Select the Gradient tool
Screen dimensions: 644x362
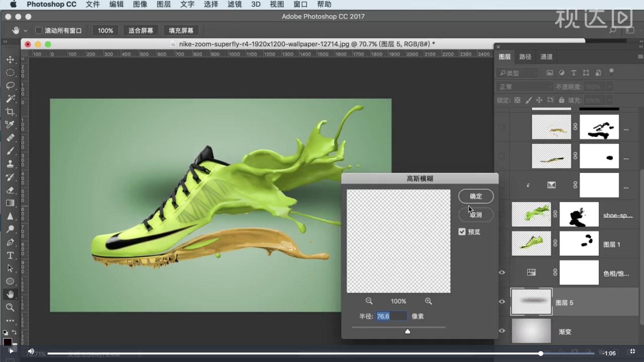pos(10,203)
